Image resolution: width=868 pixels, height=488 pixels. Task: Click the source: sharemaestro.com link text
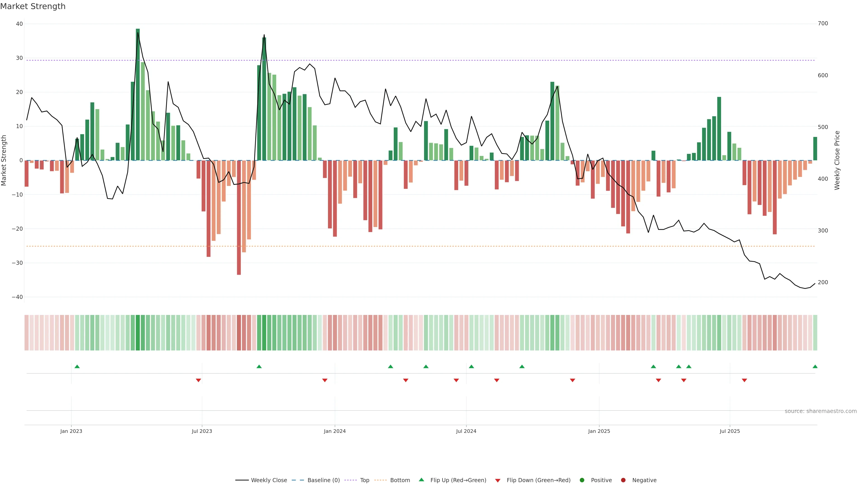pos(821,411)
